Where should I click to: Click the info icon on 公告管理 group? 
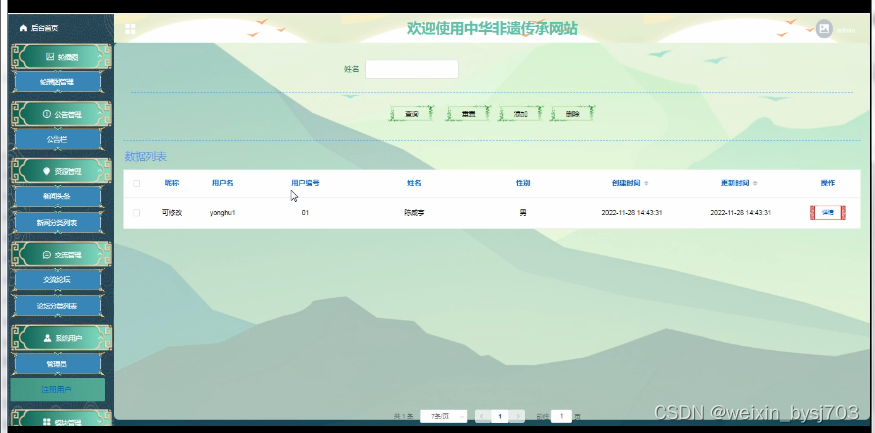click(47, 114)
